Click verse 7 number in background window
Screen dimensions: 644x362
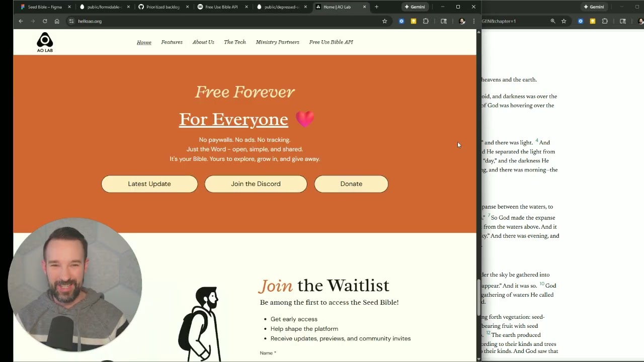pyautogui.click(x=489, y=216)
